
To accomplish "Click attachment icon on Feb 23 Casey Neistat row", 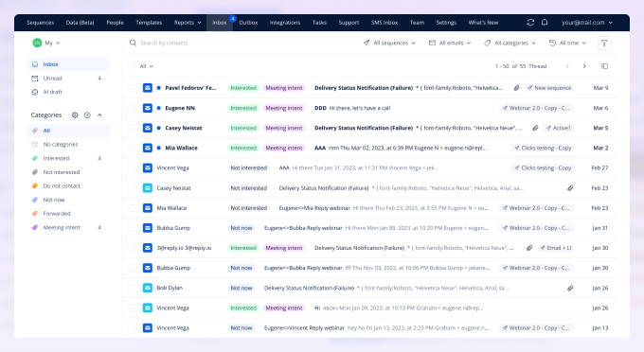I will [x=570, y=188].
